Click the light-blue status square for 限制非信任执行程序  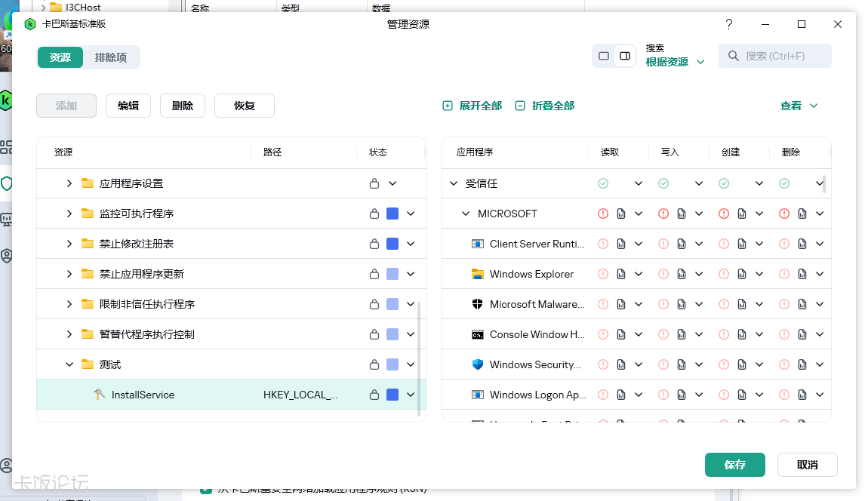392,304
